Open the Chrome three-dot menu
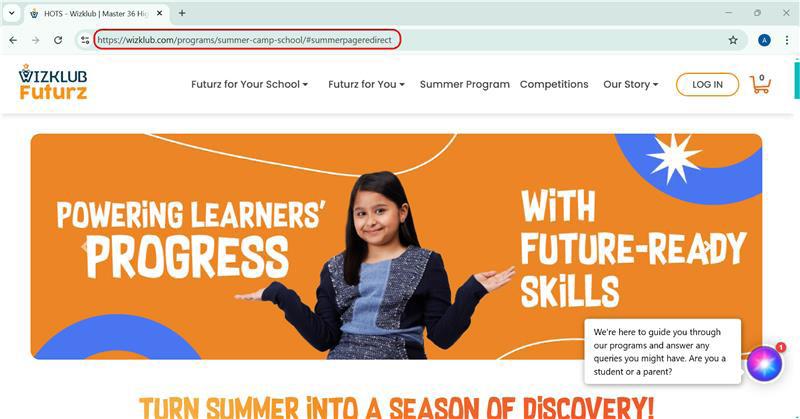800x419 pixels. click(787, 40)
